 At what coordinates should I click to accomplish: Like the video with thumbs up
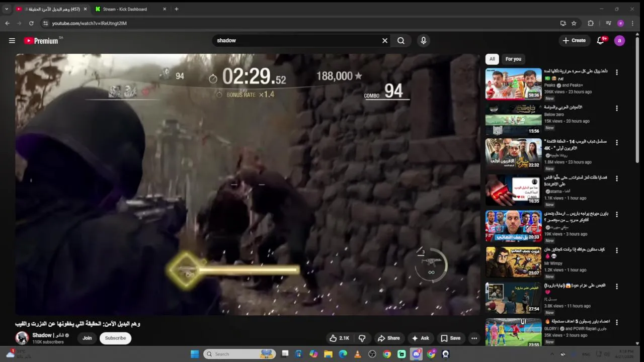point(339,338)
